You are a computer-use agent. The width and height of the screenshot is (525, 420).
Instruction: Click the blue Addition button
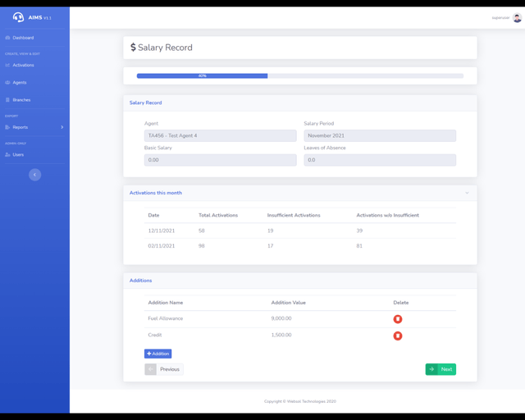click(x=157, y=354)
